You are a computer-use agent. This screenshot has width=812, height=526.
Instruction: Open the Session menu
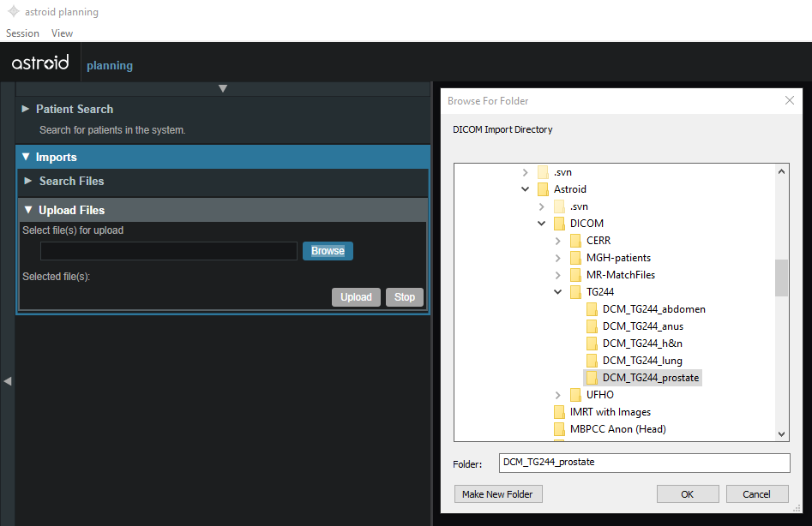[22, 33]
